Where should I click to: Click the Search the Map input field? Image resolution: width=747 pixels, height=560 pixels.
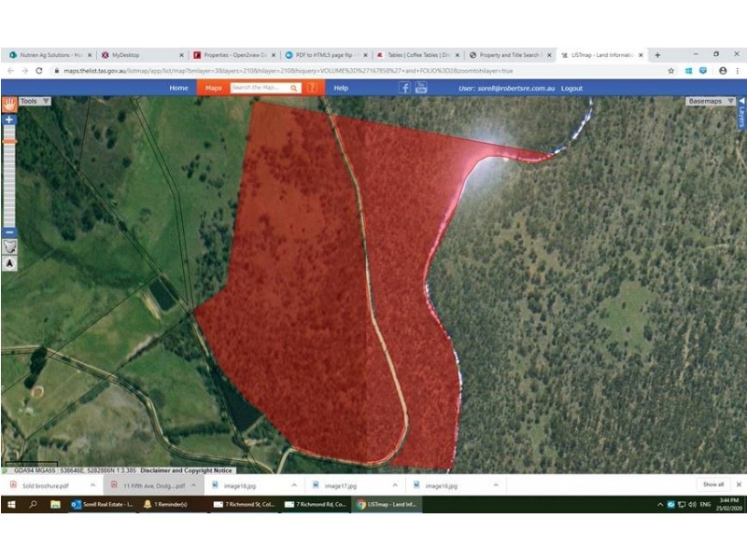point(257,88)
